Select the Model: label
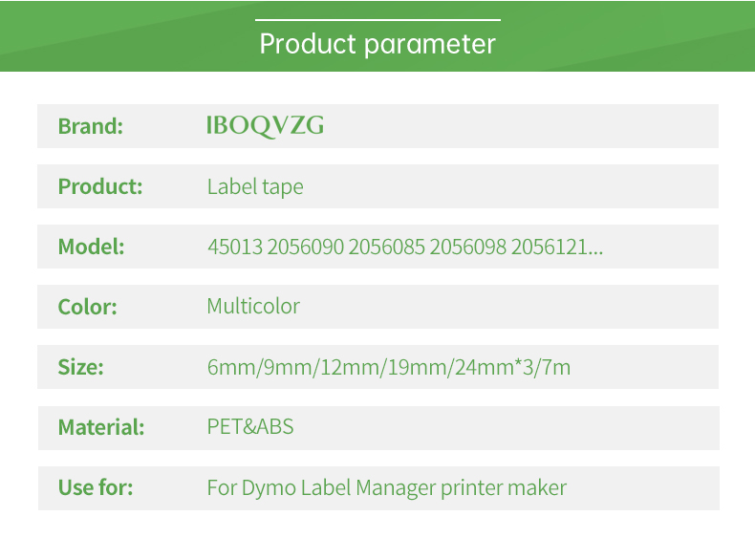Viewport: 755px width, 560px height. pyautogui.click(x=92, y=247)
